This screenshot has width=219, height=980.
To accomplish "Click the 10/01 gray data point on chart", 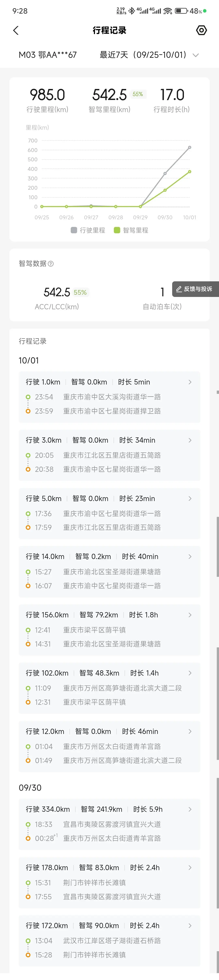I will (x=190, y=148).
